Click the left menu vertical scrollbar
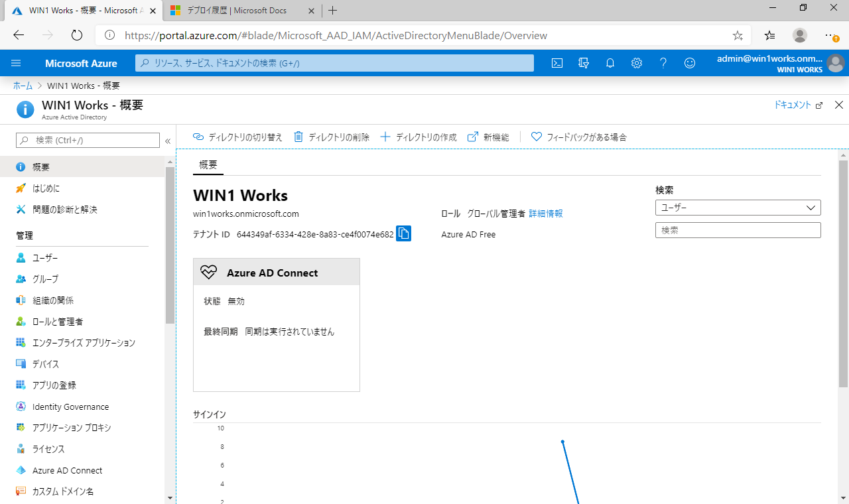Viewport: 849px width, 504px height. click(170, 245)
